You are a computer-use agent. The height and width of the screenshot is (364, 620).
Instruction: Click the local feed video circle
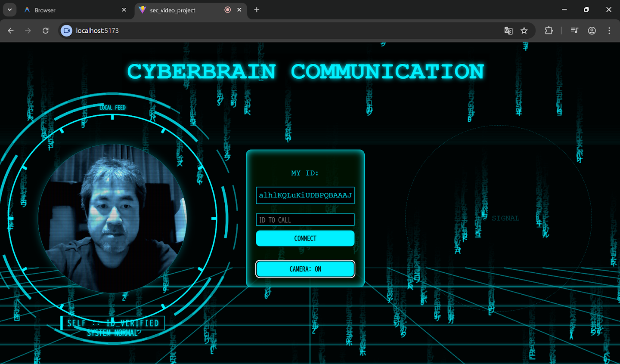(112, 219)
